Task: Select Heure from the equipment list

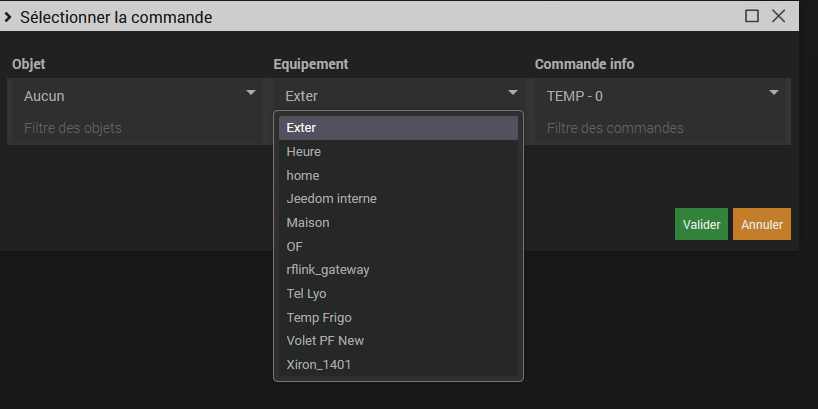Action: point(398,152)
